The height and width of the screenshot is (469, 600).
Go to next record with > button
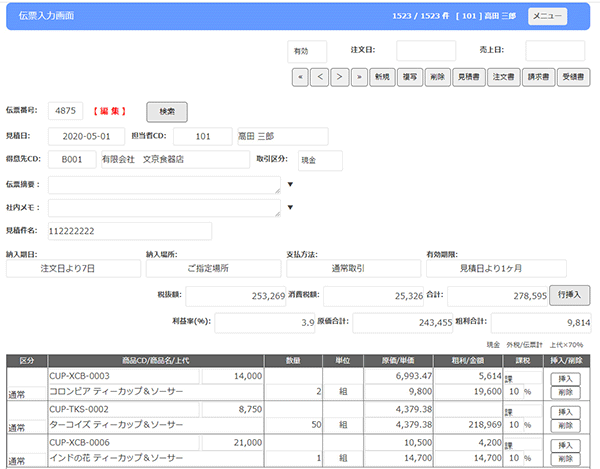[x=339, y=77]
